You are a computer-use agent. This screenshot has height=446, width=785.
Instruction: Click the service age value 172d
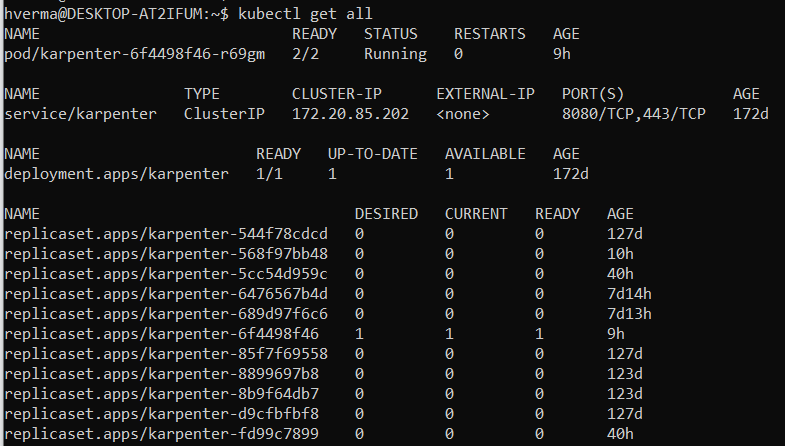pyautogui.click(x=750, y=114)
